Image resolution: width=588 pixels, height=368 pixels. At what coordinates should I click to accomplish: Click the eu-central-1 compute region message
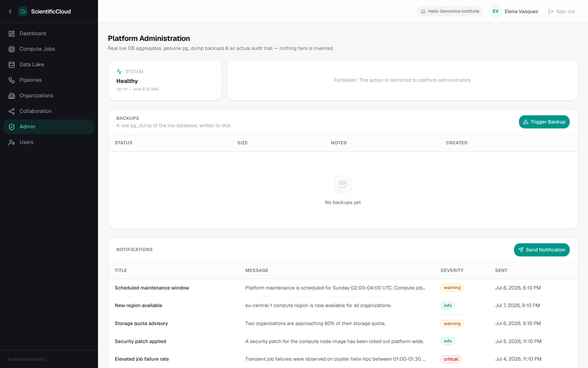click(318, 305)
